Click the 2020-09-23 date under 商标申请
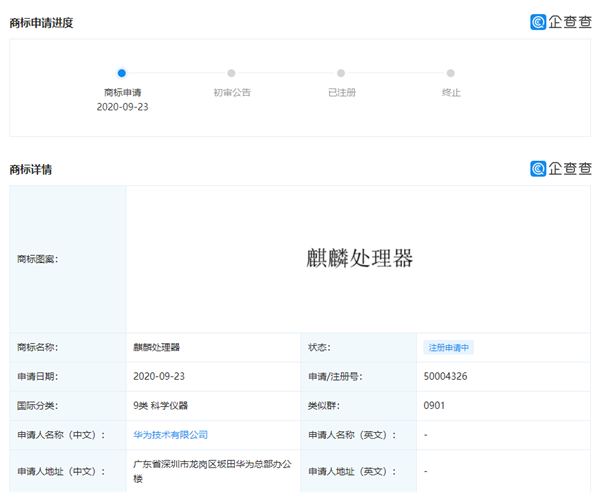This screenshot has height=493, width=600. coord(122,107)
